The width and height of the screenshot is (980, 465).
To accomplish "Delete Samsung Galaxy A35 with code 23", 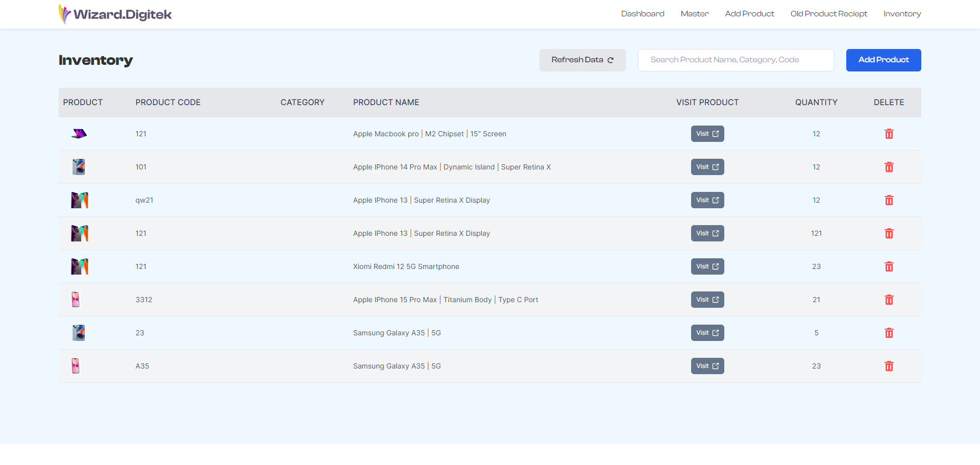I will [889, 333].
